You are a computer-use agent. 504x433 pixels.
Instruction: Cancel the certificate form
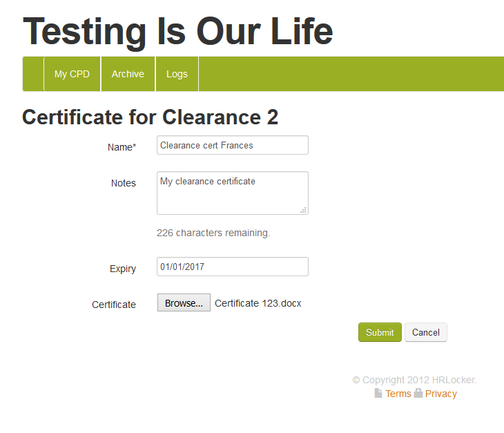pos(426,332)
